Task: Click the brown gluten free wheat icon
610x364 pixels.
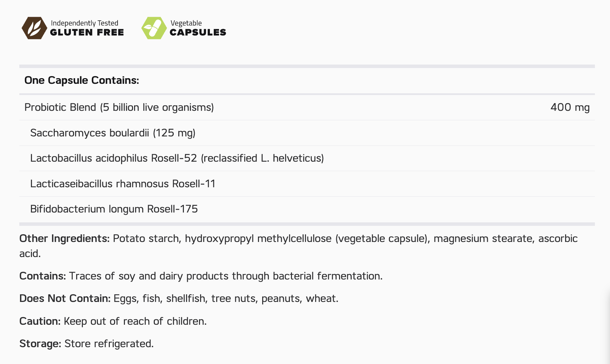Action: (34, 28)
